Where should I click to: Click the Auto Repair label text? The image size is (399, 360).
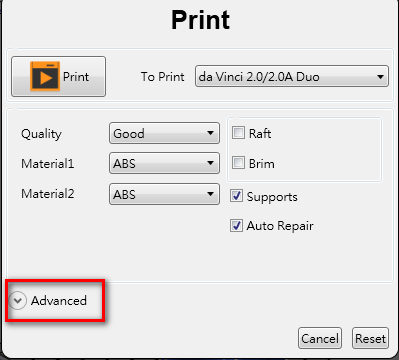pos(280,226)
